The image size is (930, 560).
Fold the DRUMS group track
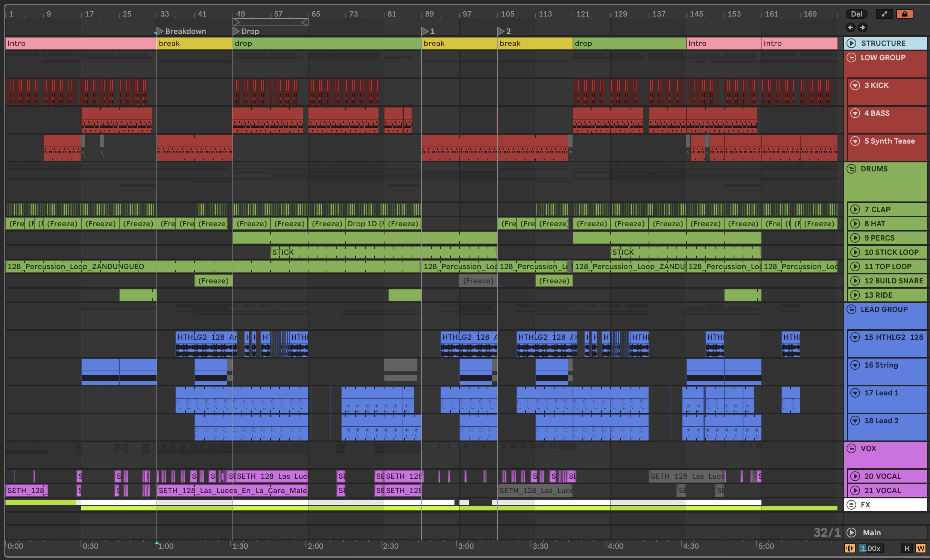click(851, 169)
